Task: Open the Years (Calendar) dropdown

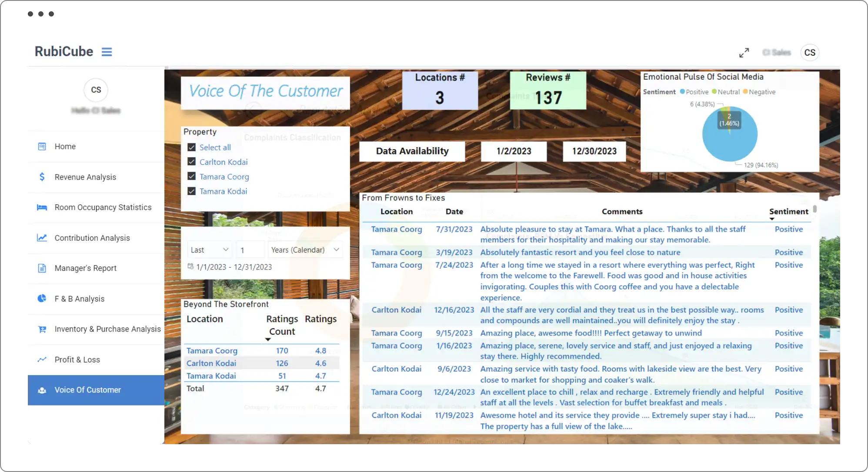Action: tap(304, 250)
